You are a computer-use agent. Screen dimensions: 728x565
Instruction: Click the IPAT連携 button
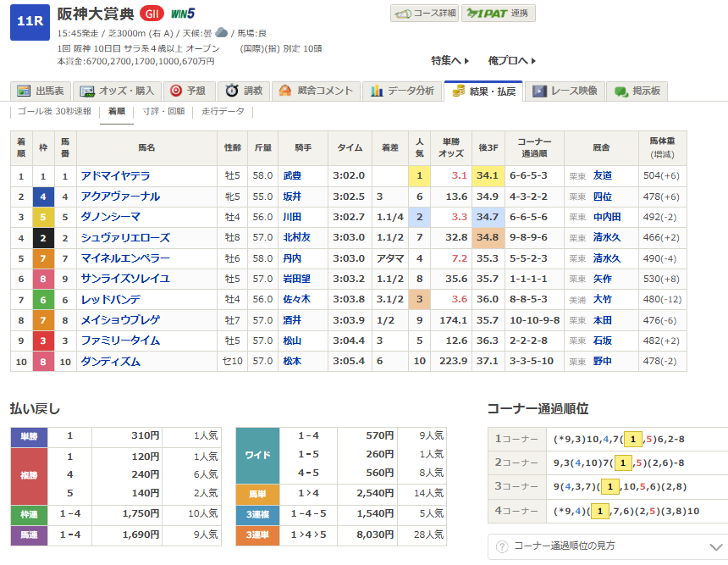pyautogui.click(x=498, y=14)
